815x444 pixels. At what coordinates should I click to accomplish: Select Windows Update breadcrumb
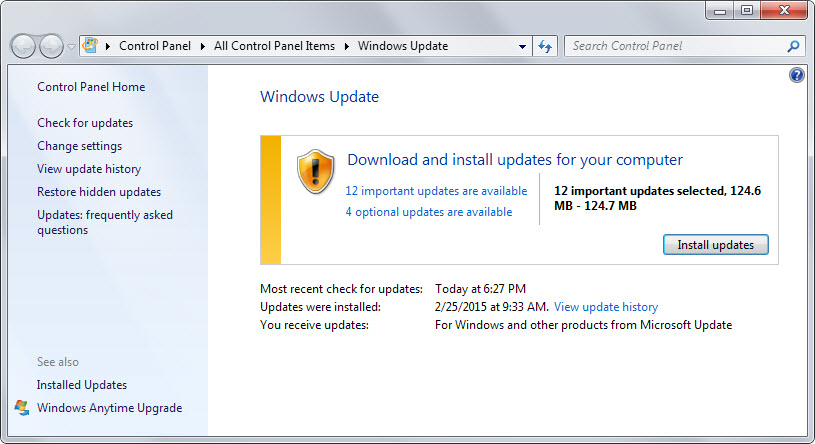[403, 46]
